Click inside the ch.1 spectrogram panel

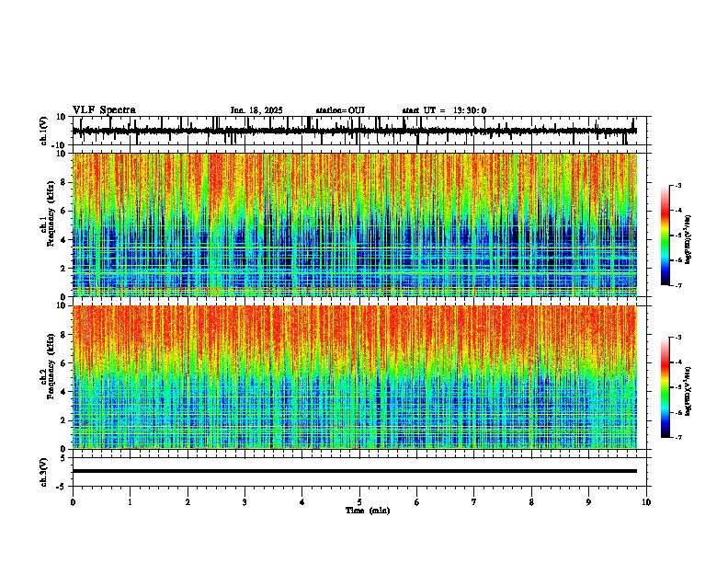355,224
